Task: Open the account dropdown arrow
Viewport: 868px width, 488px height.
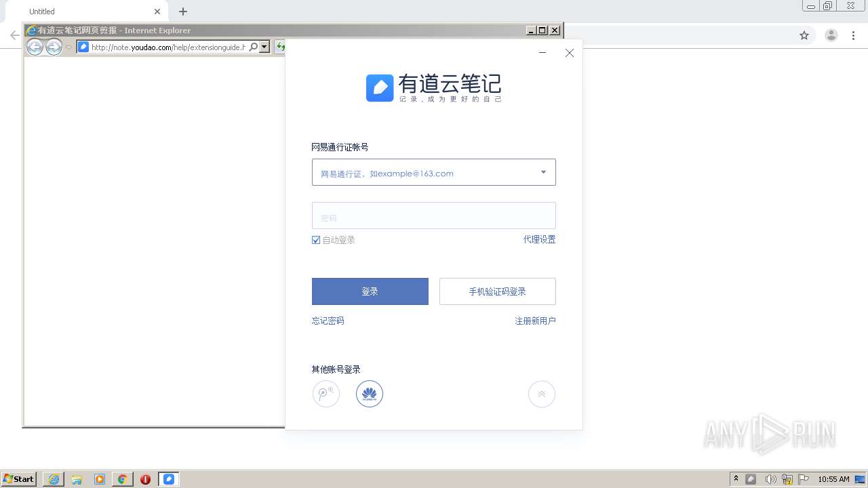Action: pos(543,172)
